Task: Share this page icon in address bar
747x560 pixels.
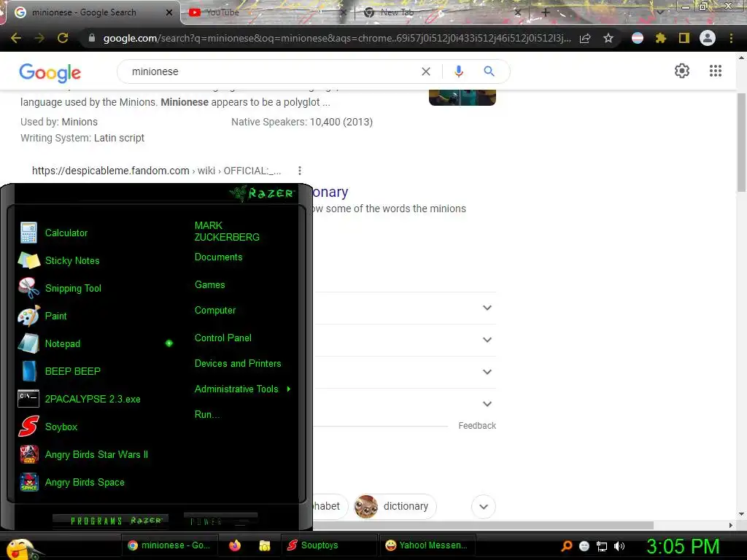Action: coord(585,38)
